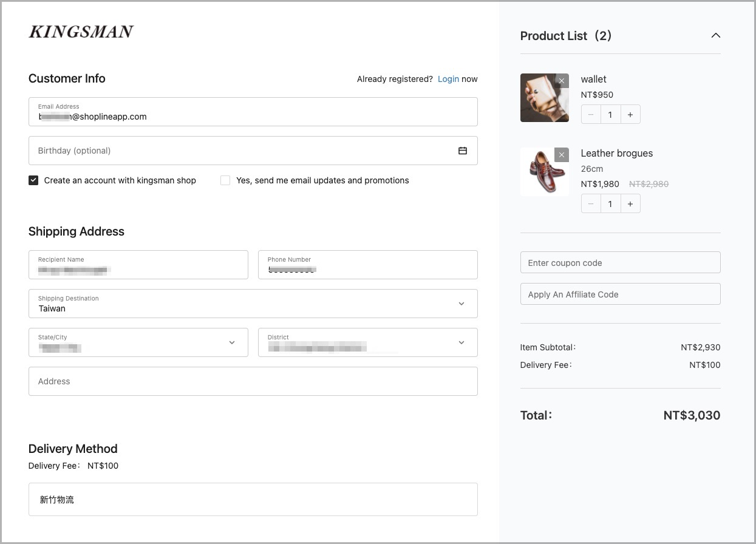
Task: Click the Birthday (optional) field
Action: pos(253,151)
